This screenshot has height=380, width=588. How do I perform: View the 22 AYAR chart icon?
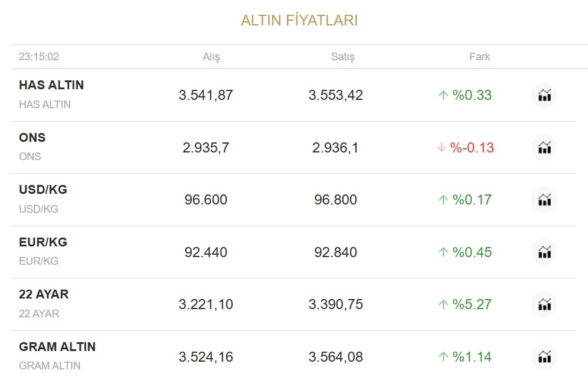(544, 304)
